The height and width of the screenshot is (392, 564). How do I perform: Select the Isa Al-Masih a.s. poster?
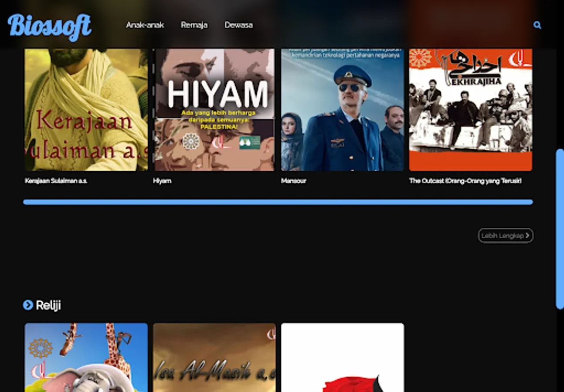tap(214, 358)
